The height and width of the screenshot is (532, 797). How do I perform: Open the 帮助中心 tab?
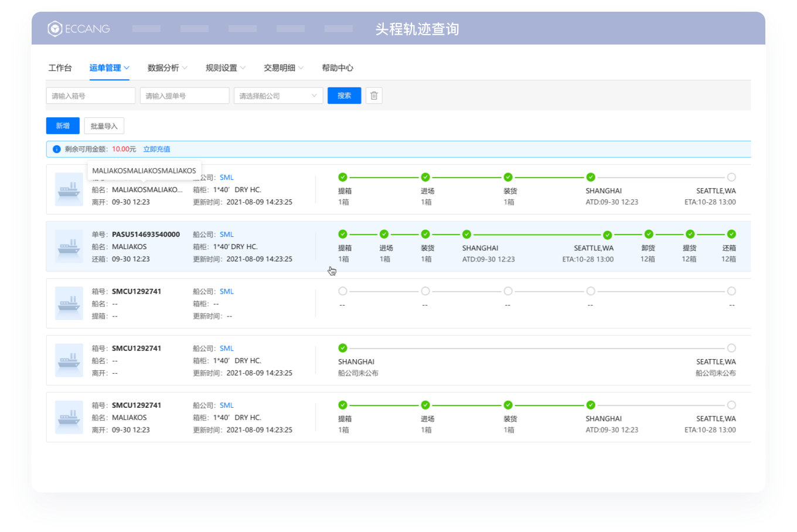[x=338, y=68]
